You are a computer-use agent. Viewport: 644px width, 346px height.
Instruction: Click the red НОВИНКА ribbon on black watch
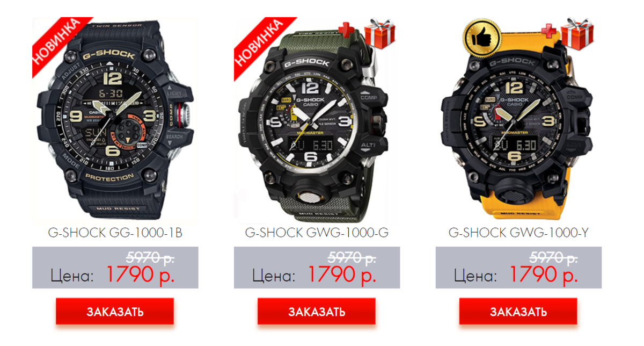pos(56,40)
